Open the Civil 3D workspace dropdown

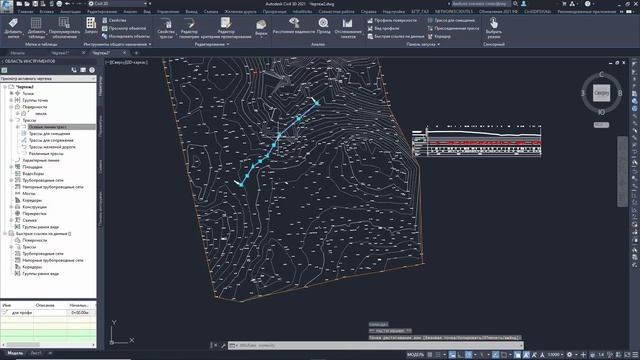point(119,4)
